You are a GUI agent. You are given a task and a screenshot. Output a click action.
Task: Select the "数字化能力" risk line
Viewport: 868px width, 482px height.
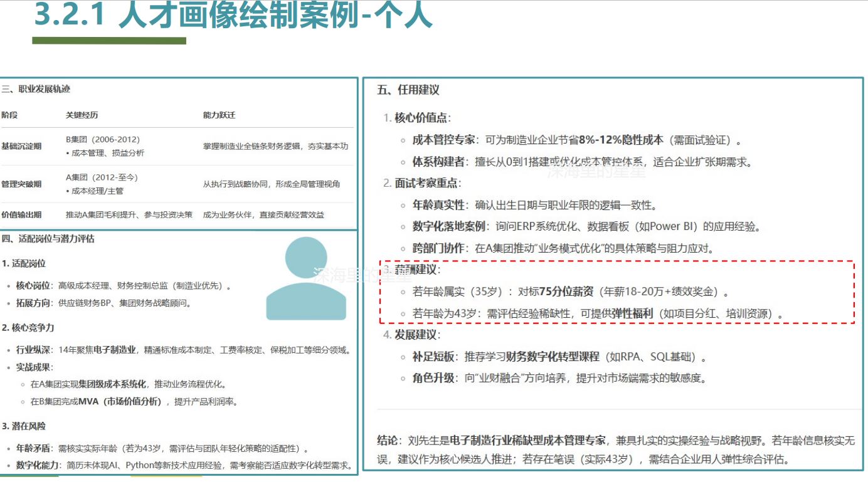tap(184, 466)
